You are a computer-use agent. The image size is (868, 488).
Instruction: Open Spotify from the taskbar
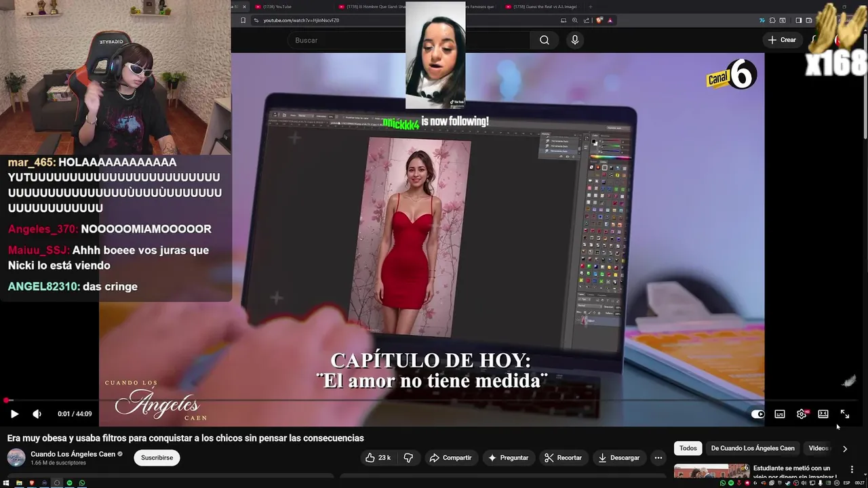[69, 483]
